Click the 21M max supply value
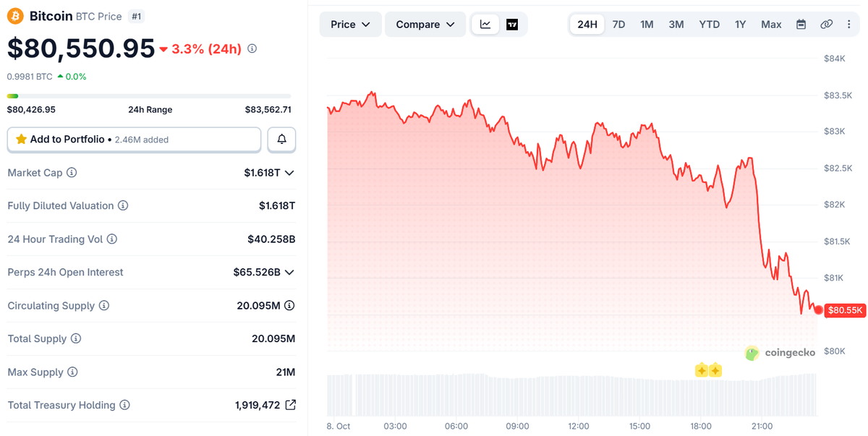 click(x=286, y=372)
